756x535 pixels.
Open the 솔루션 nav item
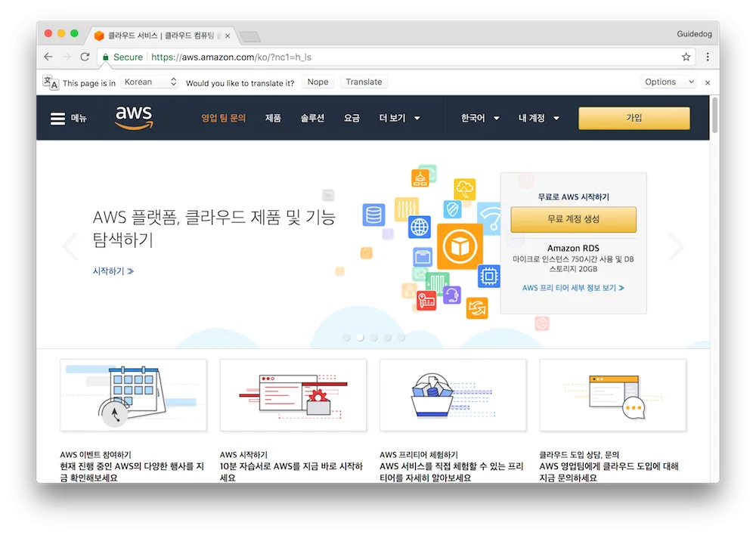(312, 118)
